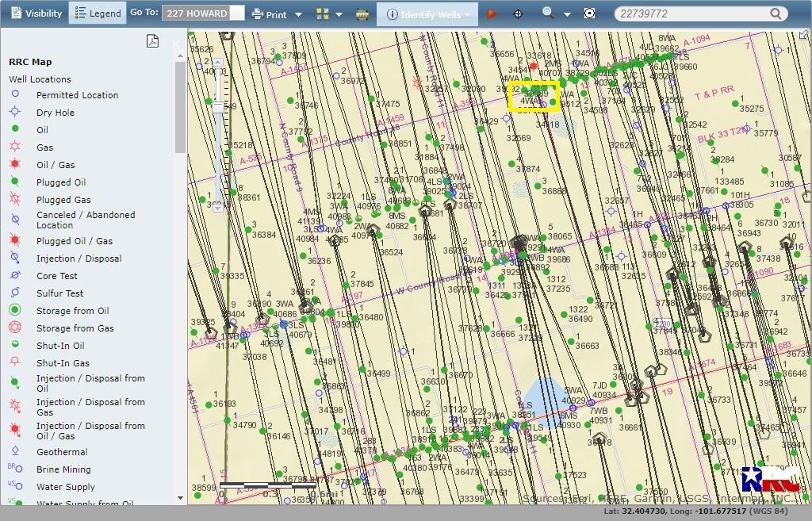
Task: Click the Permitted Location legend symbol
Action: tap(15, 94)
